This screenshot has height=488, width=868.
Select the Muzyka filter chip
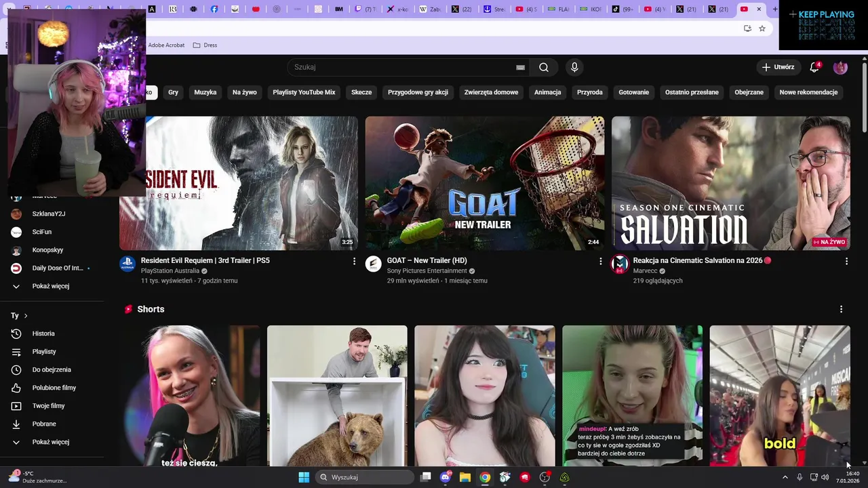(205, 92)
